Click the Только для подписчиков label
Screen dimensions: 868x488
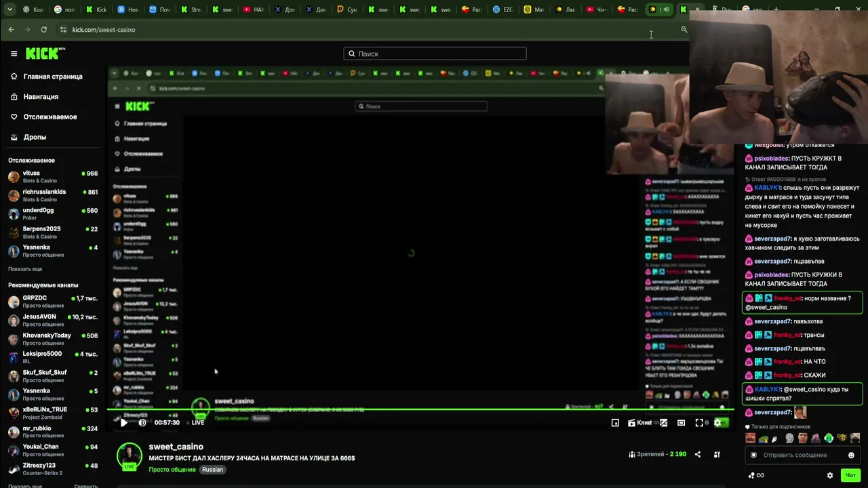[x=778, y=427]
